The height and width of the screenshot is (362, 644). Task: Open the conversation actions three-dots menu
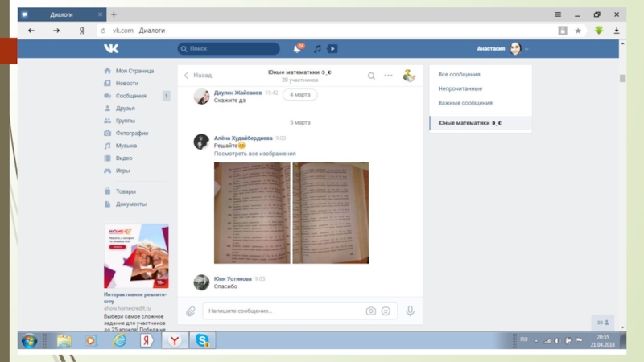[388, 76]
